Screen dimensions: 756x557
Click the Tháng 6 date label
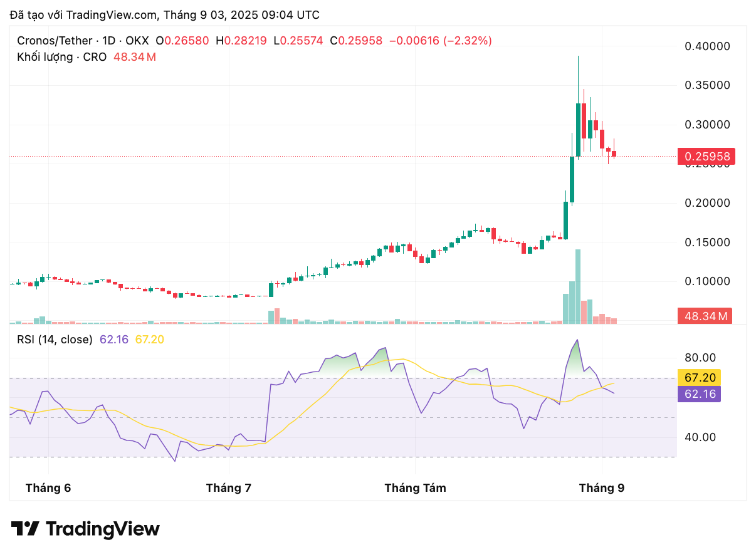(x=48, y=487)
